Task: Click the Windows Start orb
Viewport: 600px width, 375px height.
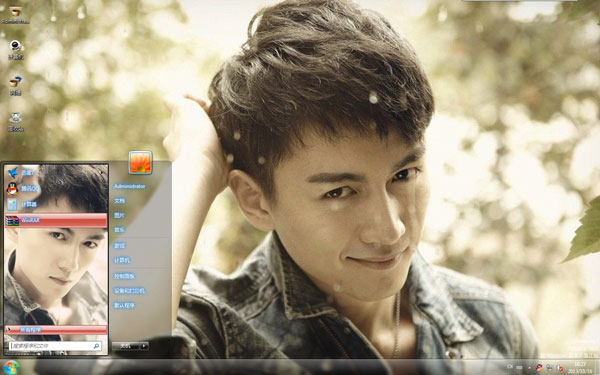Action: pos(11,367)
